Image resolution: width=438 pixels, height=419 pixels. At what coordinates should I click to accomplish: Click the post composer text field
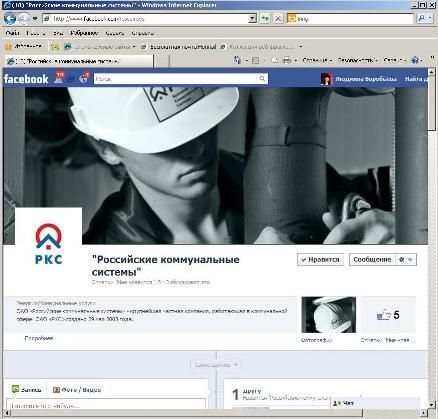click(x=106, y=404)
